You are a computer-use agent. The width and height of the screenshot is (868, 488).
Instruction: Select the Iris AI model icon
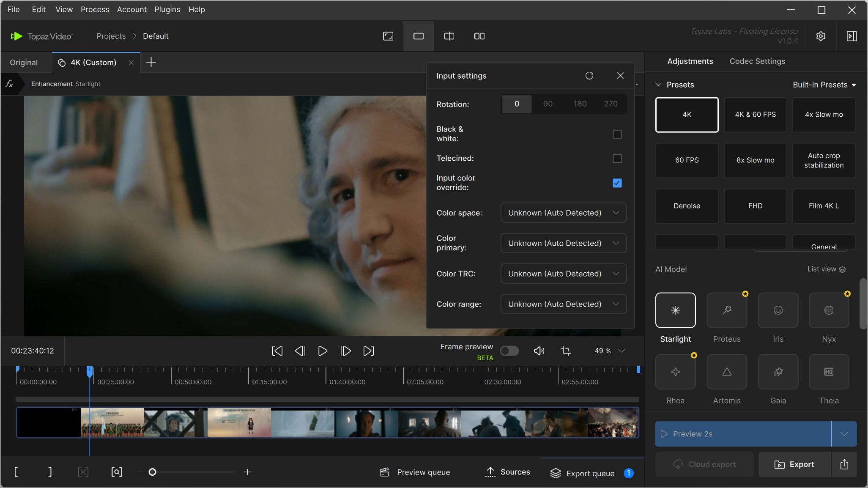[x=778, y=310]
